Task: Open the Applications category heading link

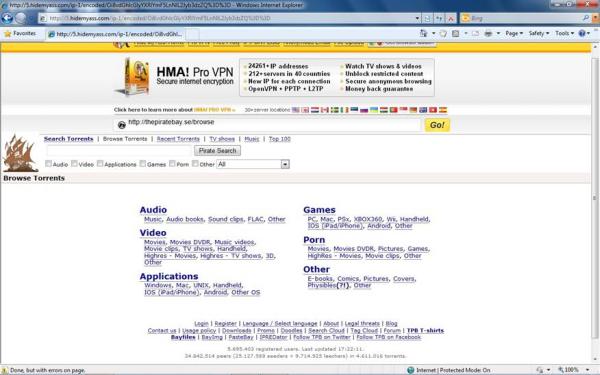Action: pos(169,276)
